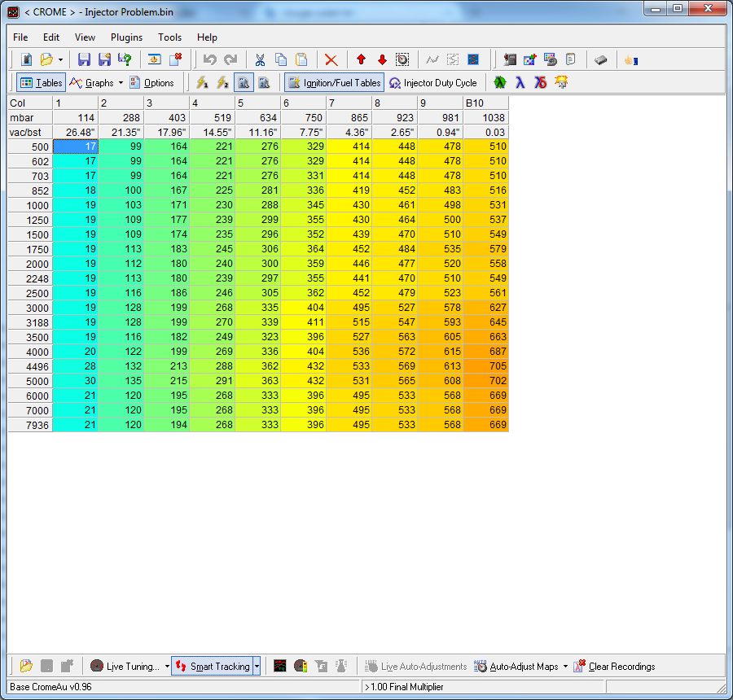The image size is (733, 700).
Task: Open the Tools menu
Action: coord(169,37)
